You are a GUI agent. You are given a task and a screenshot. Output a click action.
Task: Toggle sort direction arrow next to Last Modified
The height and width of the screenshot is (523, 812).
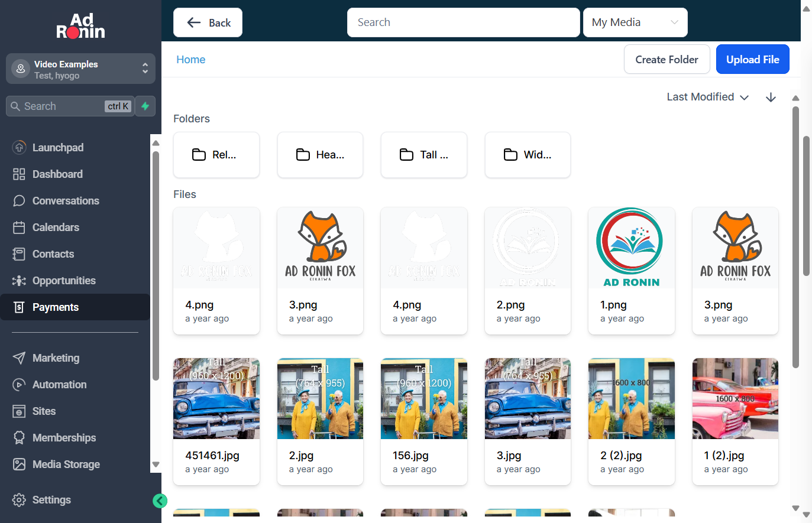(771, 97)
